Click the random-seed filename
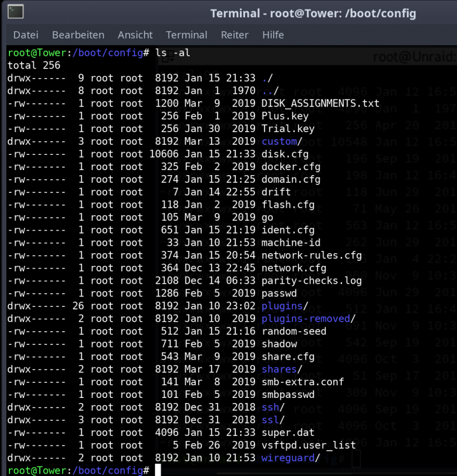Image resolution: width=457 pixels, height=476 pixels. coord(294,331)
